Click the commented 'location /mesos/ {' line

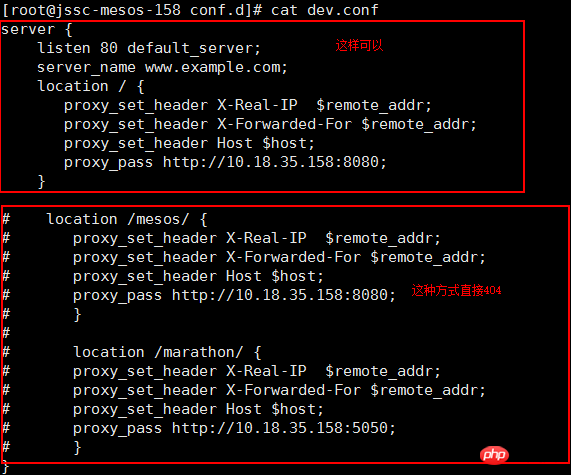(x=127, y=219)
